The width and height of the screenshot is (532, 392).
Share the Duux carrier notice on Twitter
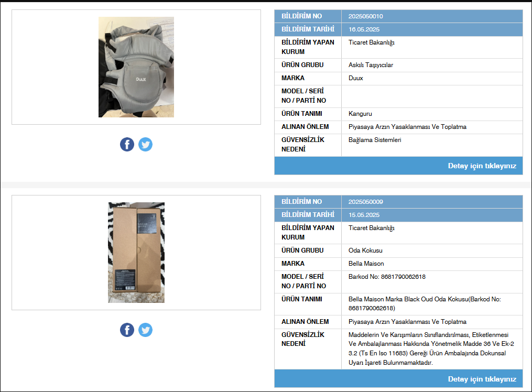(x=146, y=145)
